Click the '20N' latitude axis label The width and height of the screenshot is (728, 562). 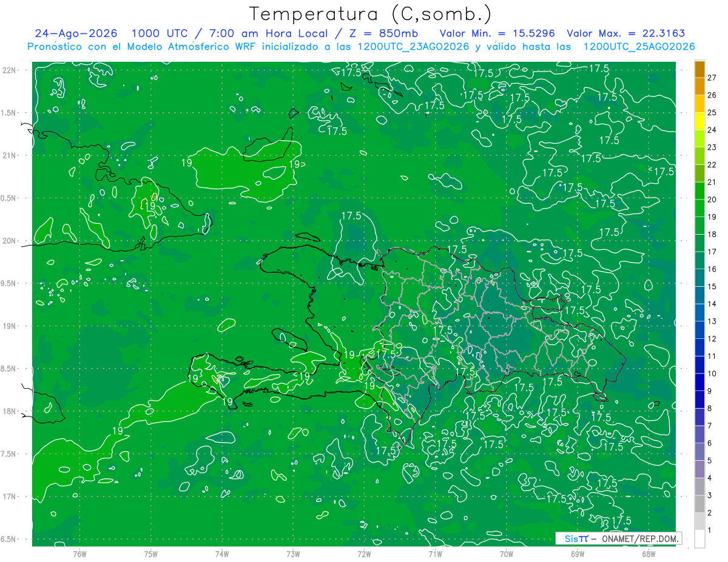pos(10,241)
